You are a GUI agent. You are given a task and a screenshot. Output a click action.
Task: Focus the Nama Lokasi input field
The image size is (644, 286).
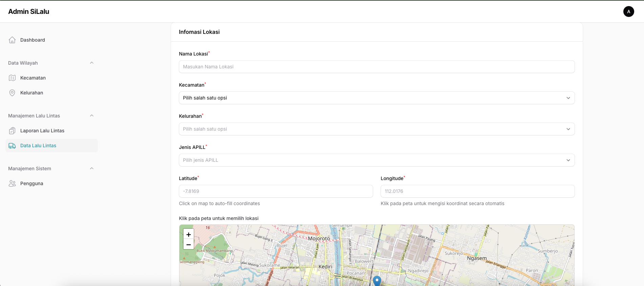pyautogui.click(x=377, y=67)
